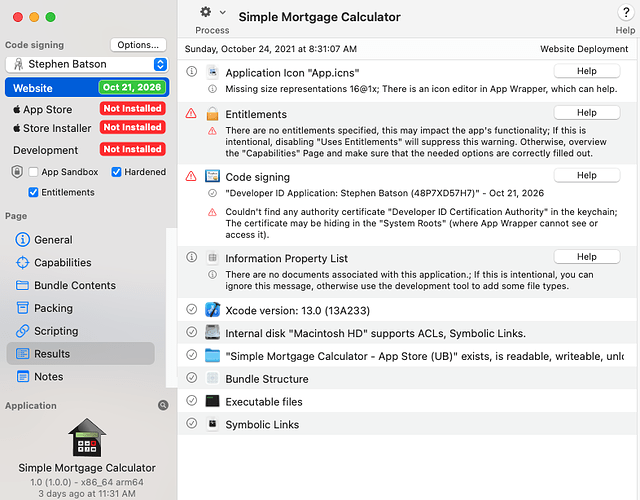Open the General page
Screen dimensions: 640x500
point(81,240)
